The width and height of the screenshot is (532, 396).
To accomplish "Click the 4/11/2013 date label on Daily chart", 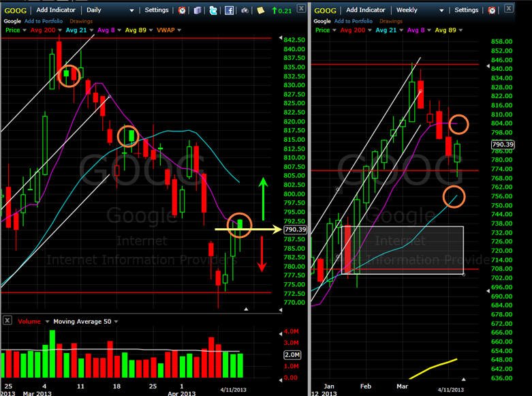I will [234, 390].
